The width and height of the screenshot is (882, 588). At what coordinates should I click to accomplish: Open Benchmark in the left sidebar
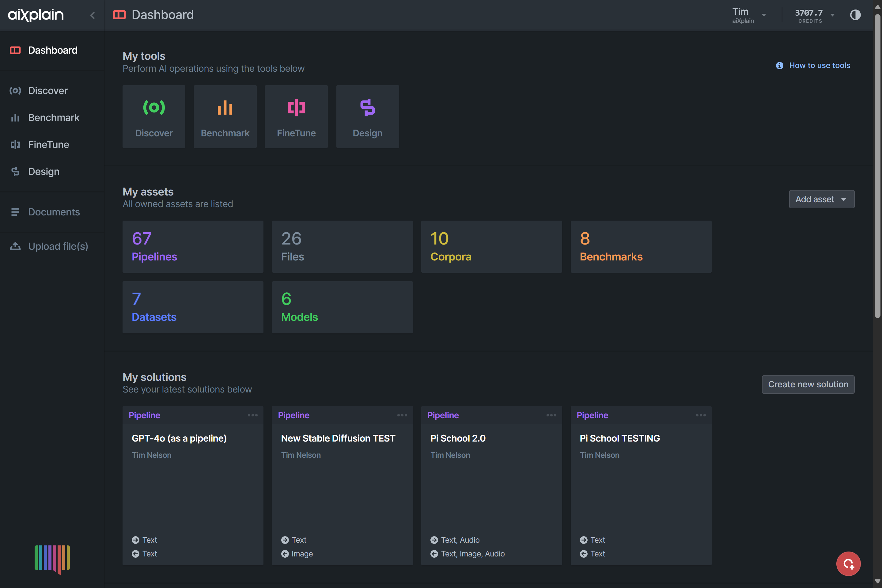click(52, 117)
